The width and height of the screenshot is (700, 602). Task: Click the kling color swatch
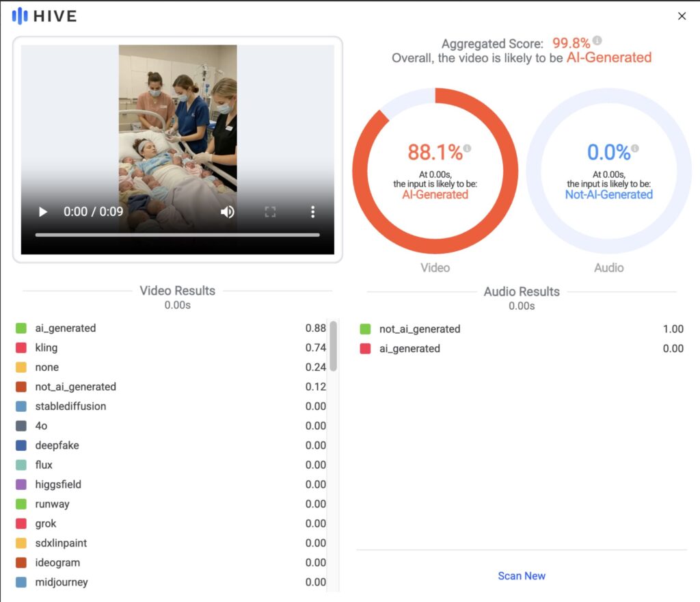21,348
